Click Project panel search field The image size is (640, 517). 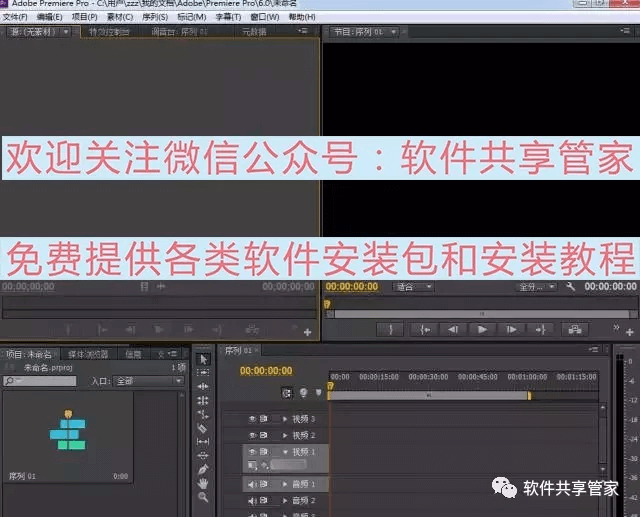pos(40,381)
